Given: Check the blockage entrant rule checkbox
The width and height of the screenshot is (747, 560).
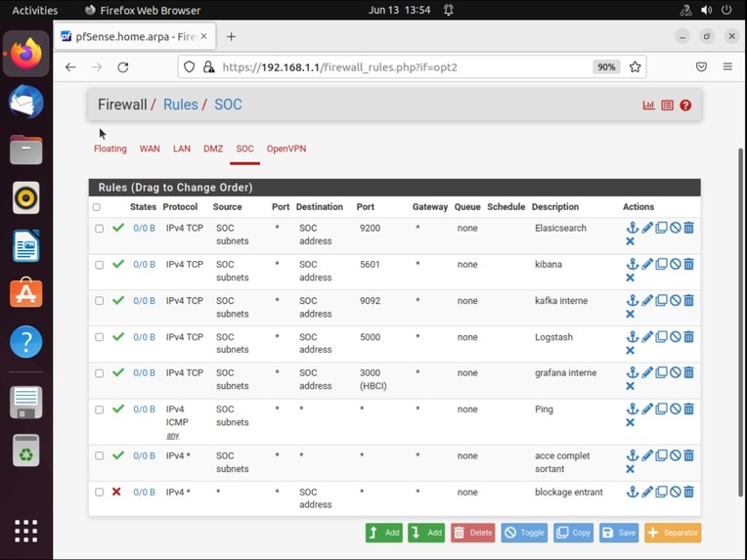Looking at the screenshot, I should pos(99,492).
